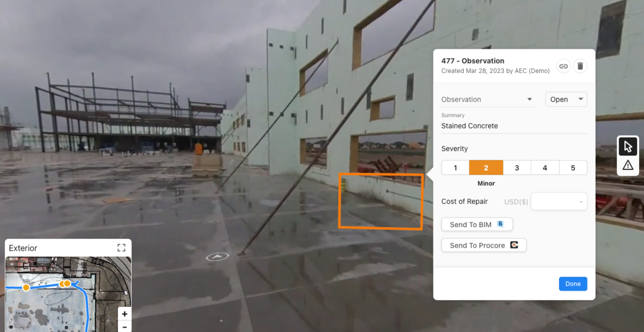Expand the Exterior minimap to fullscreen

(x=121, y=248)
